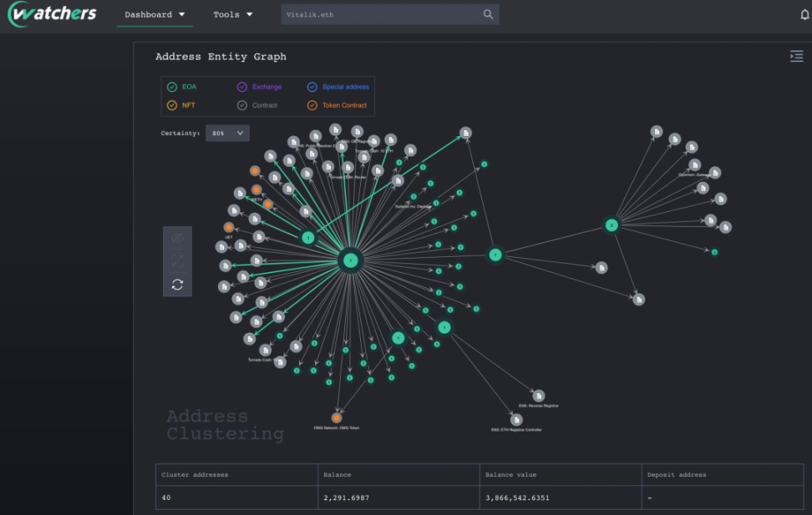Viewport: 812px width, 515px height.
Task: Click the ENS: Reverse Registrar node
Action: point(539,396)
